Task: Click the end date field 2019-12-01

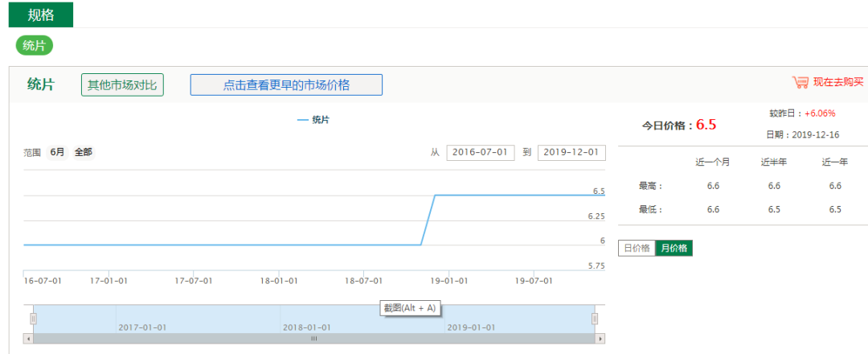Action: 571,153
